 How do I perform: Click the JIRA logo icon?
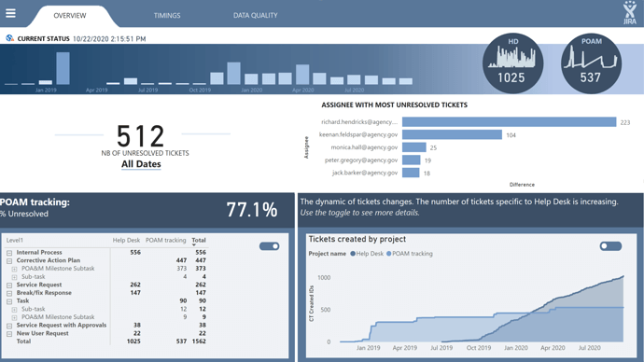(x=630, y=13)
